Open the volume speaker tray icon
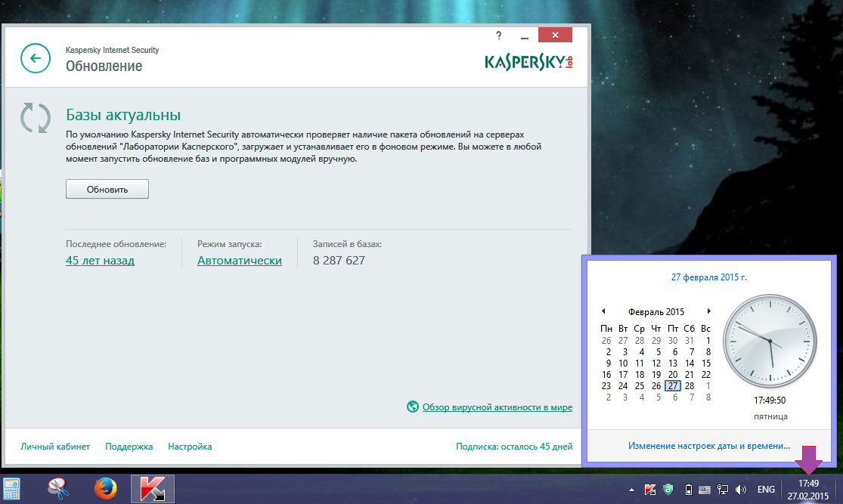 click(741, 490)
